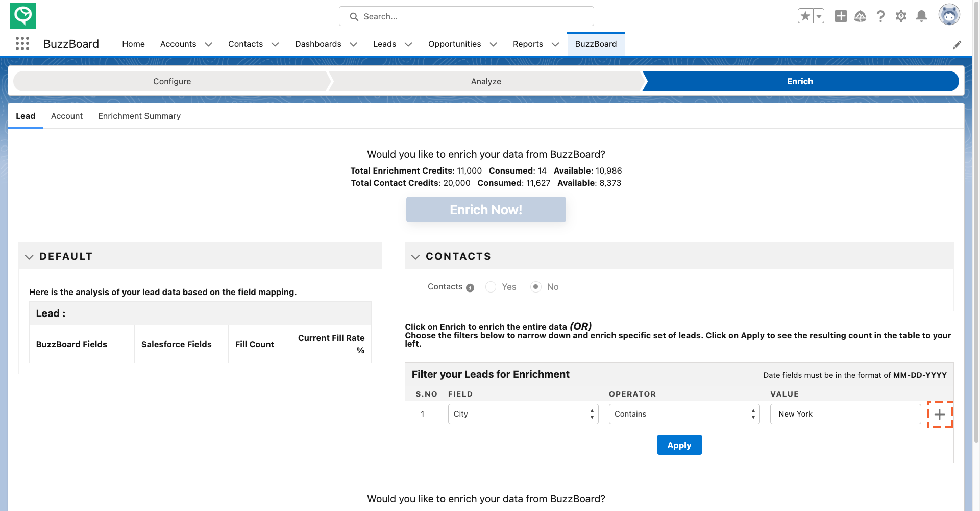The image size is (980, 511).
Task: Click the search magnifier icon
Action: pos(354,17)
